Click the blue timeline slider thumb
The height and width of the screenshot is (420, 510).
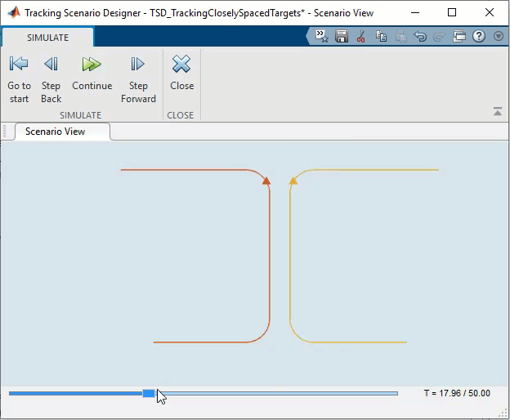click(149, 393)
